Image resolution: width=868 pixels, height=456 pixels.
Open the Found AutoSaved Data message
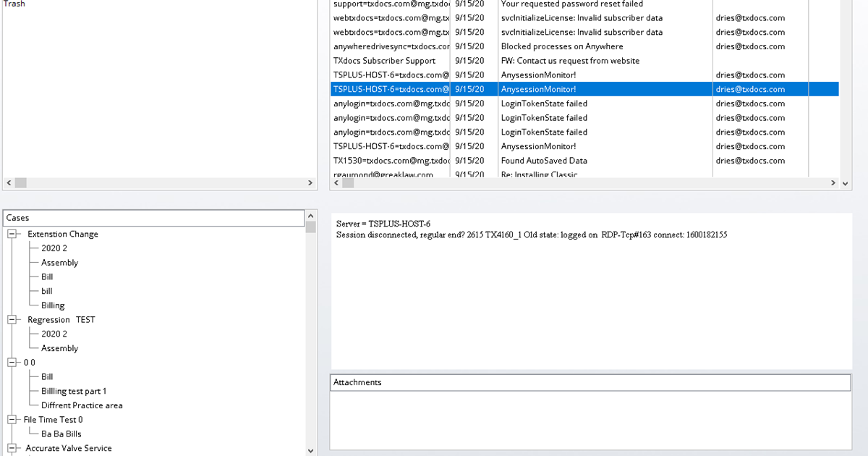click(x=544, y=161)
